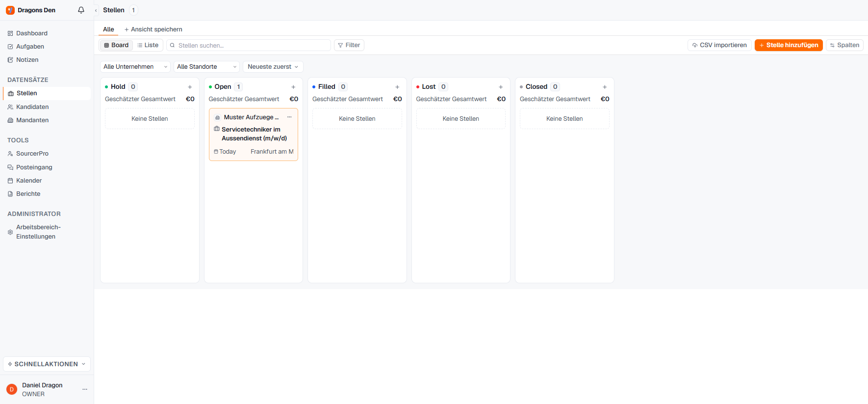Add a job to the Open column
This screenshot has height=404, width=868.
[x=293, y=87]
